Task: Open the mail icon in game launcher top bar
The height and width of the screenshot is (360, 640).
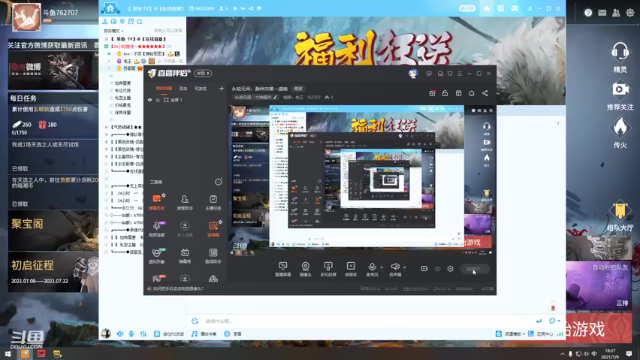Action: [602, 13]
